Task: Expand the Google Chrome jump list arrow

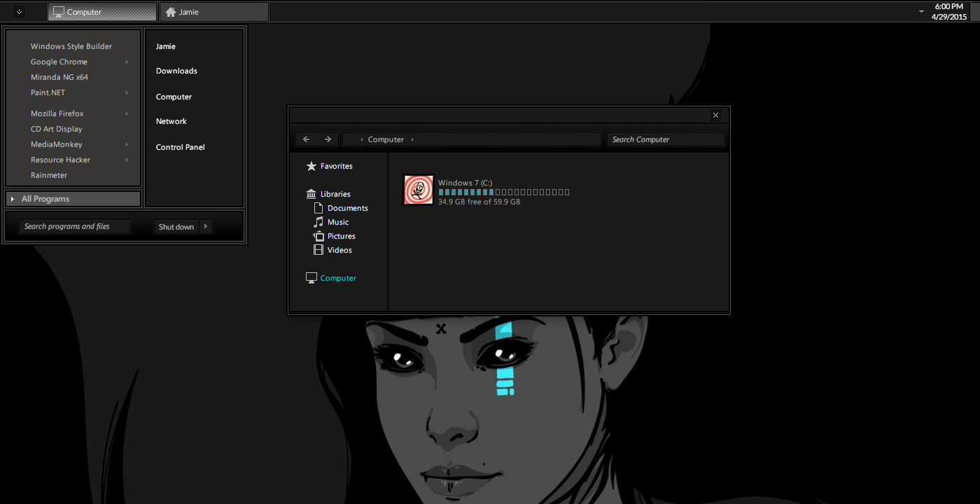Action: (127, 62)
